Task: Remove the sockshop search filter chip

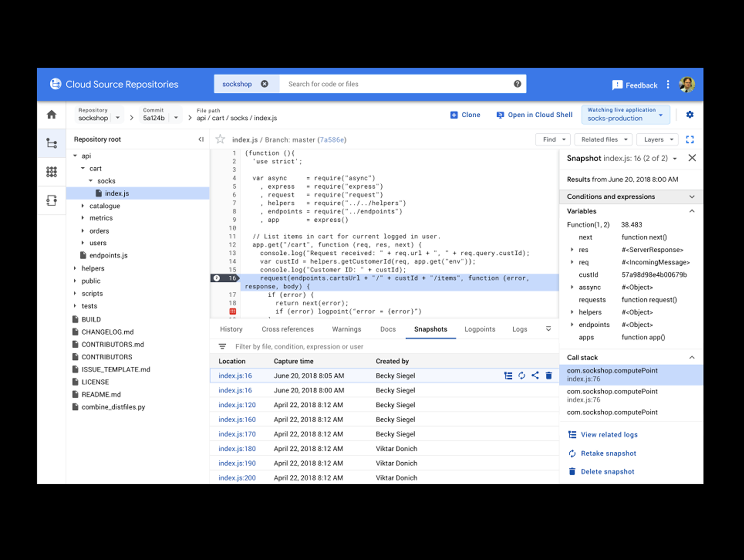Action: click(265, 84)
